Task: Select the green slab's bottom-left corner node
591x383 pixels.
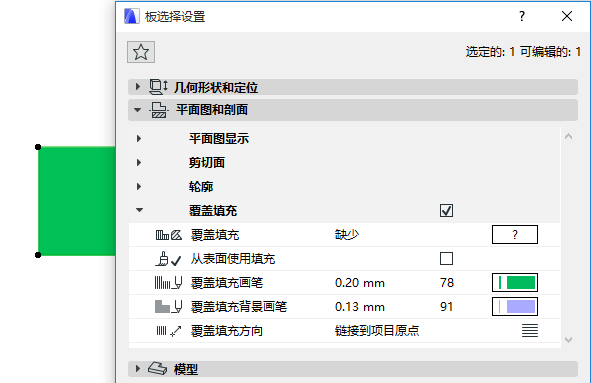Action: pyautogui.click(x=38, y=255)
